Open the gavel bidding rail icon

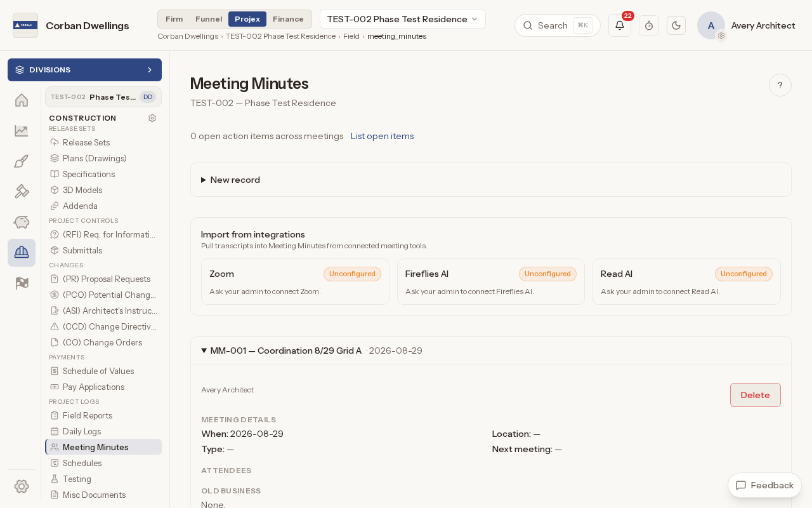22,192
